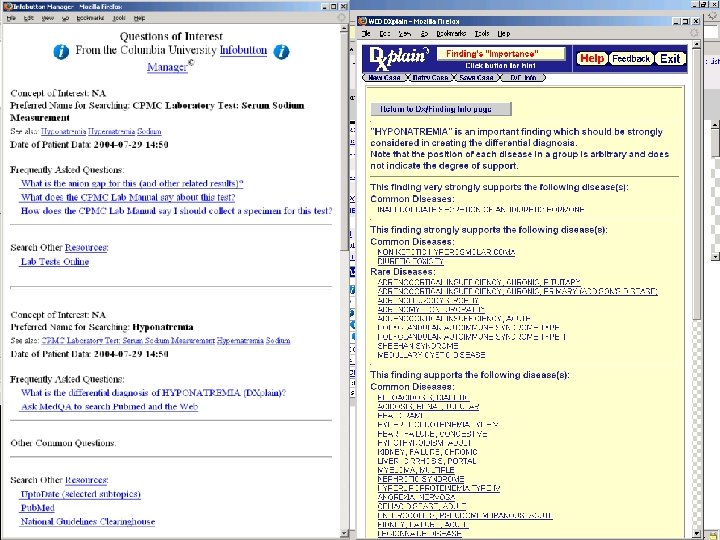Open the Hypernatremia link in first See also
The height and width of the screenshot is (540, 720).
(x=111, y=131)
